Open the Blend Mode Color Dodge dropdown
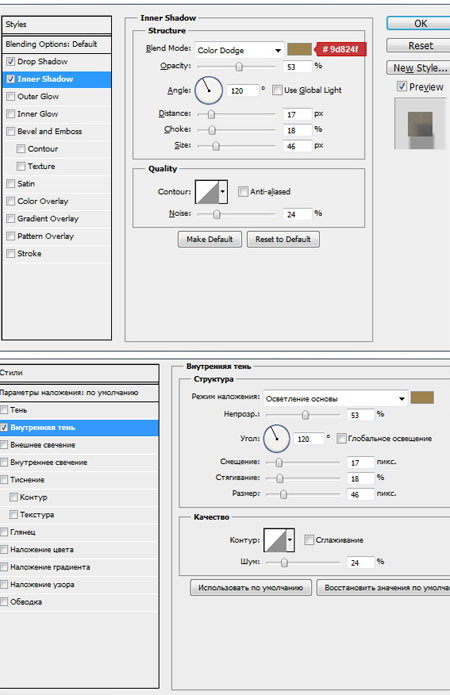This screenshot has height=695, width=450. tap(239, 50)
